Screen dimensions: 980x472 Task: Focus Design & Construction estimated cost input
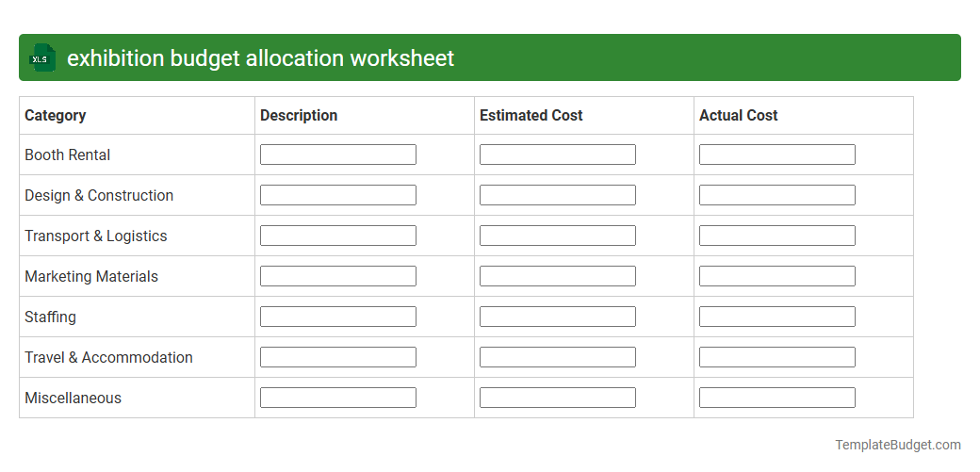click(558, 195)
